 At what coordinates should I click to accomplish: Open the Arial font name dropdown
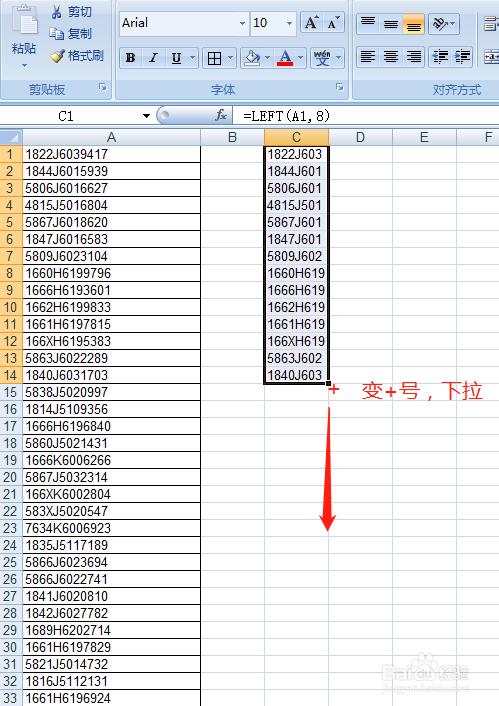(242, 23)
